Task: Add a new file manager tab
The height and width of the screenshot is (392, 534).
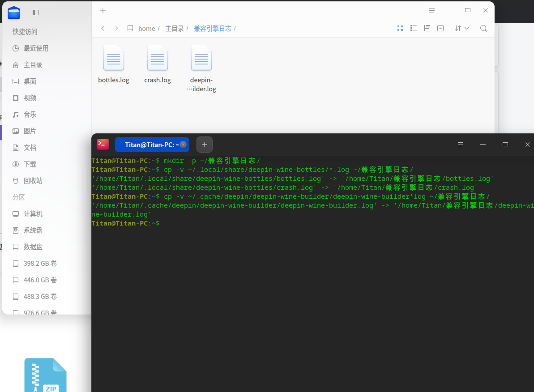Action: pyautogui.click(x=103, y=10)
